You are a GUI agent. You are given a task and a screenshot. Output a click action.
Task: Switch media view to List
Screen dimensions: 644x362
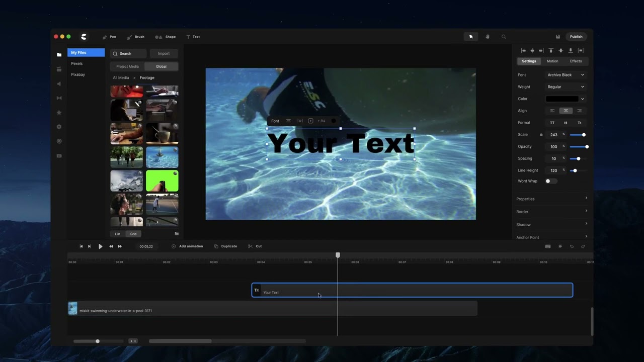click(118, 234)
